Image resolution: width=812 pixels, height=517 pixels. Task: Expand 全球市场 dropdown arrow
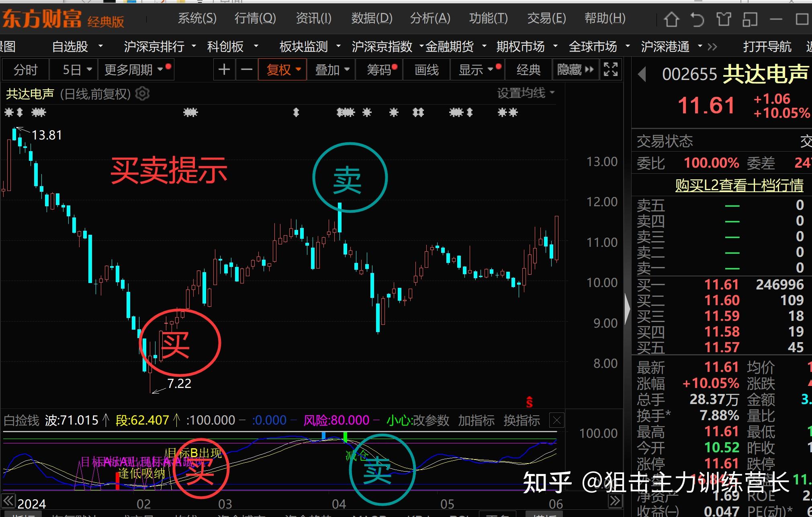tap(628, 46)
